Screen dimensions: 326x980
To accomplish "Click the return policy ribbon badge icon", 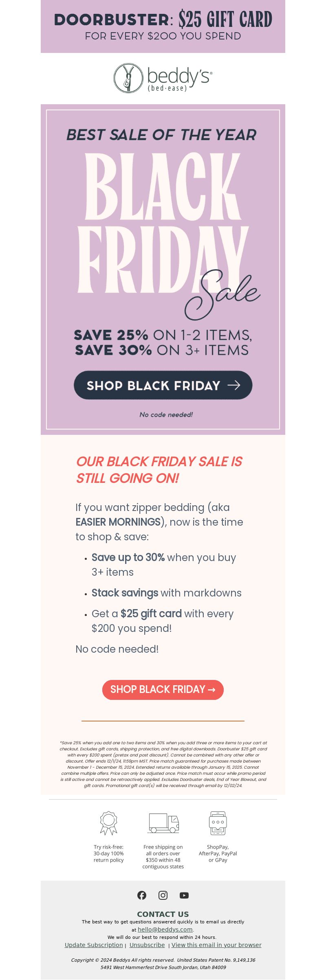I will pyautogui.click(x=109, y=823).
